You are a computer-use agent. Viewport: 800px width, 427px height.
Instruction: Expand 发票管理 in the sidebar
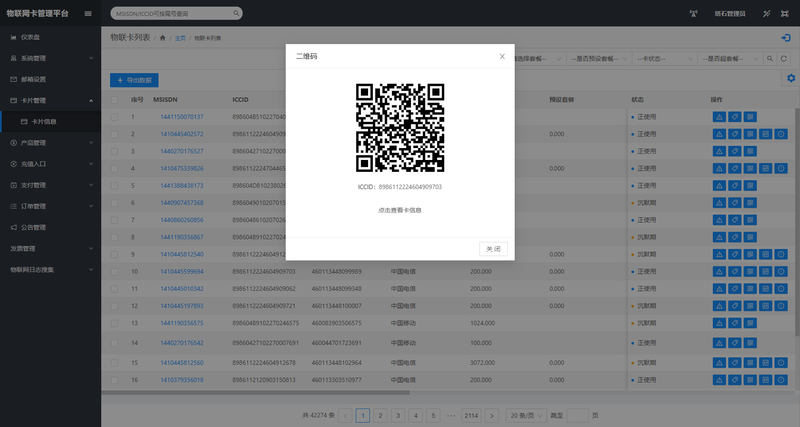(51, 248)
